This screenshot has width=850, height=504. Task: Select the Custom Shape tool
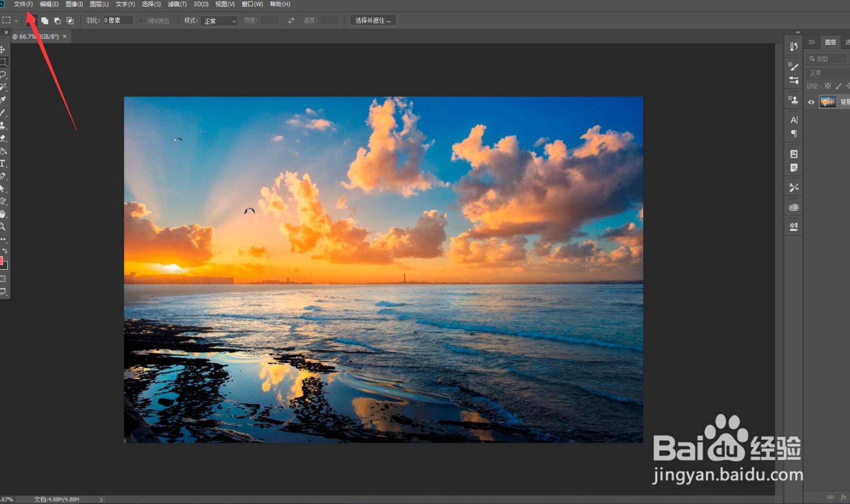(3, 201)
